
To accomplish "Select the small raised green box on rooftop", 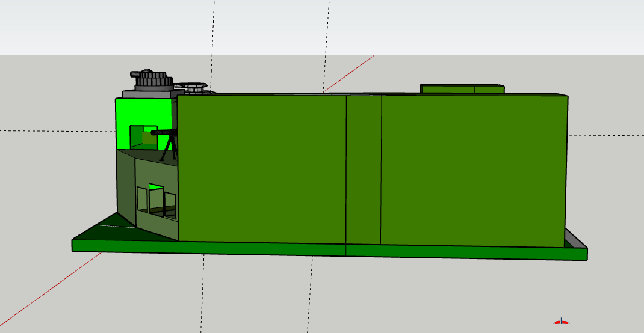I will tap(462, 89).
